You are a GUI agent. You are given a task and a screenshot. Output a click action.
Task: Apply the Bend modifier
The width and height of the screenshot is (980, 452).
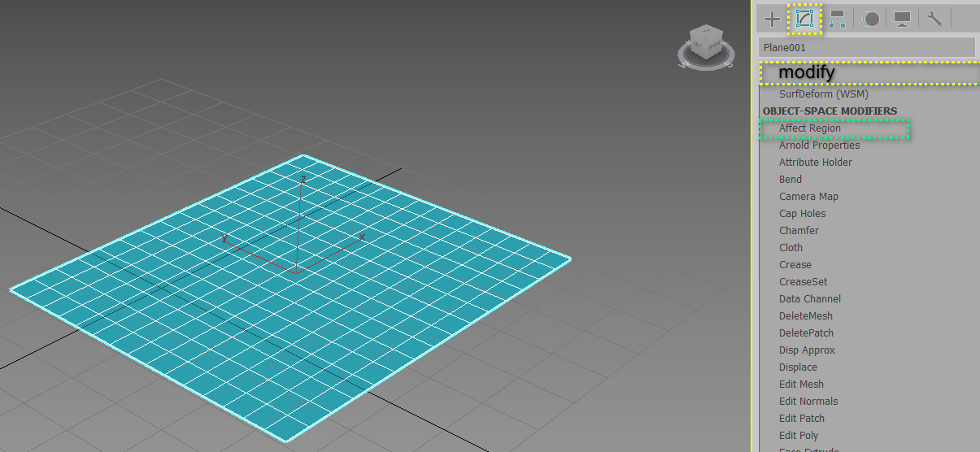791,180
